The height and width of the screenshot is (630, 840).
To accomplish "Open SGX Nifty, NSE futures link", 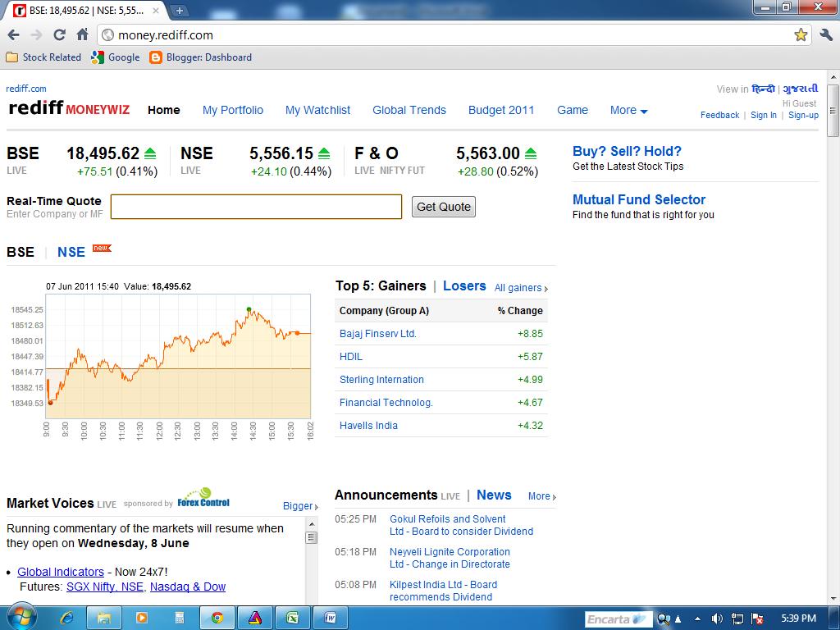I will pyautogui.click(x=105, y=587).
